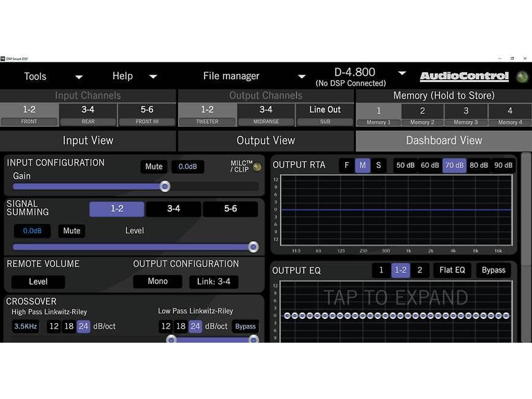Screen dimensions: 532x399
Task: Select low pass 12 dB/oct slope
Action: click(165, 326)
